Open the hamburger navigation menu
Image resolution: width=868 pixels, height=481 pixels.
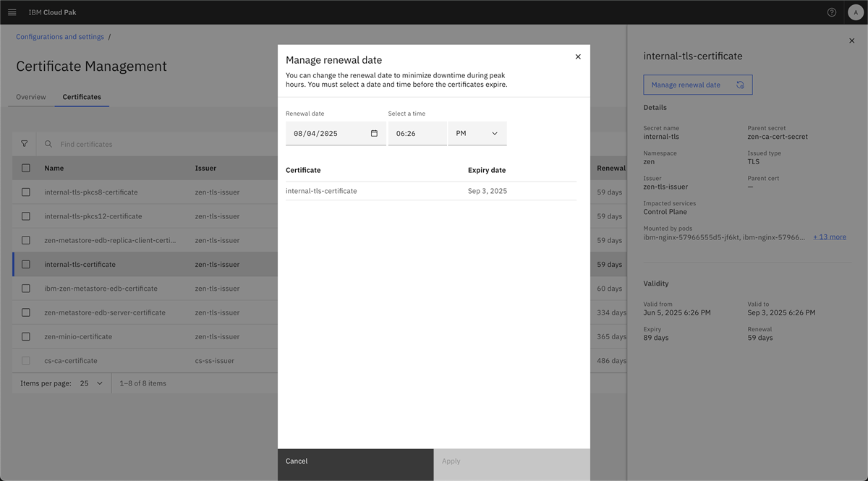(12, 12)
